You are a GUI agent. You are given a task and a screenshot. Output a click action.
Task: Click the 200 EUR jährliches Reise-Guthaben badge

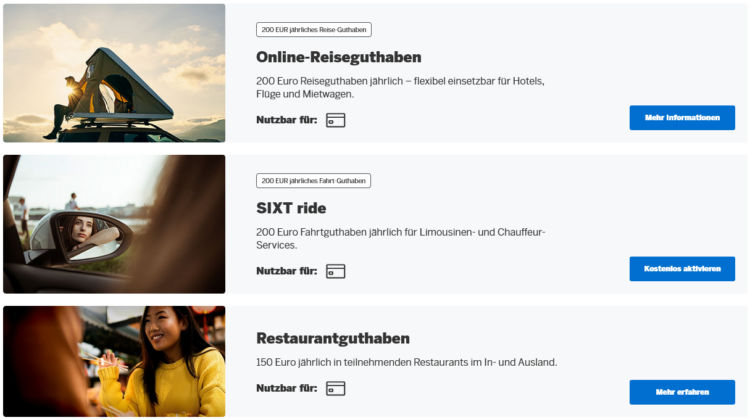tap(313, 30)
